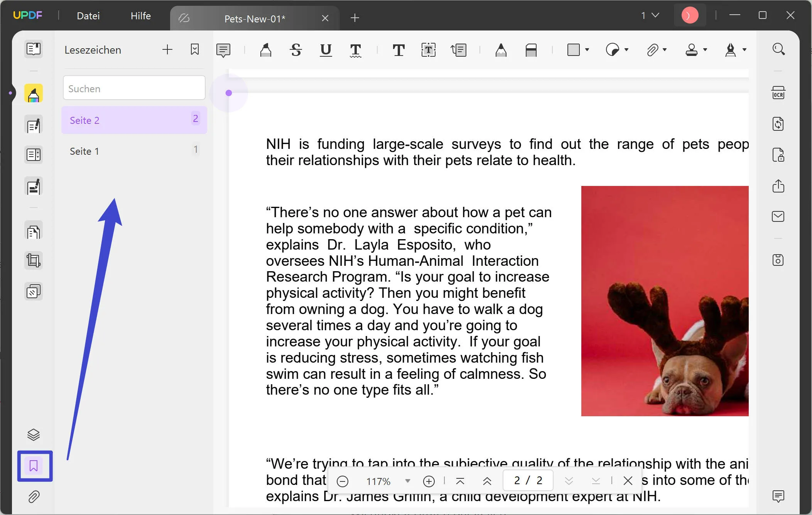Open the Datei menu
The height and width of the screenshot is (515, 812).
(88, 16)
